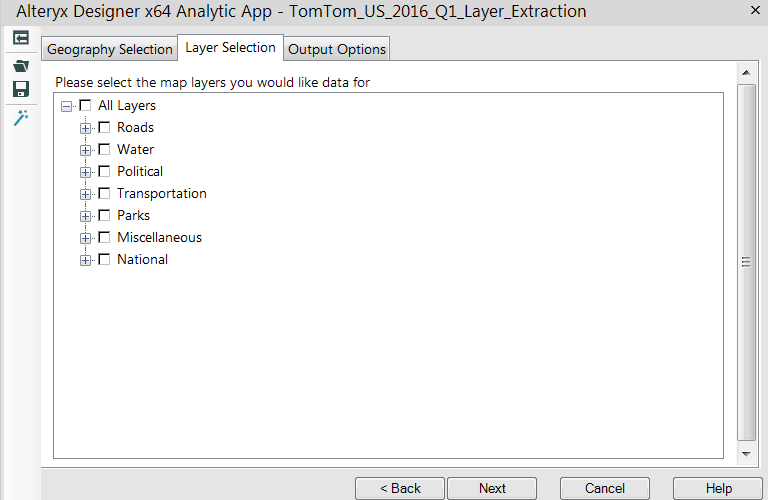Expand the Transportation tree node
Image resolution: width=768 pixels, height=500 pixels.
85,194
